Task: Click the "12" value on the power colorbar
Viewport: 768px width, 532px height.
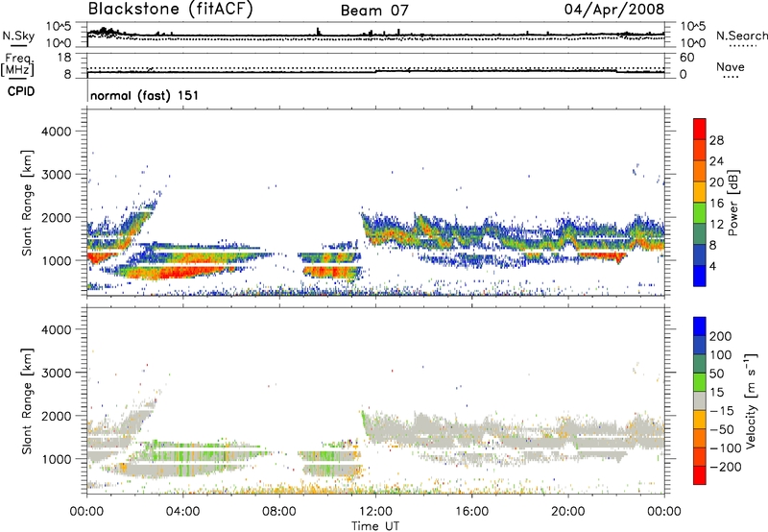Action: coord(716,225)
